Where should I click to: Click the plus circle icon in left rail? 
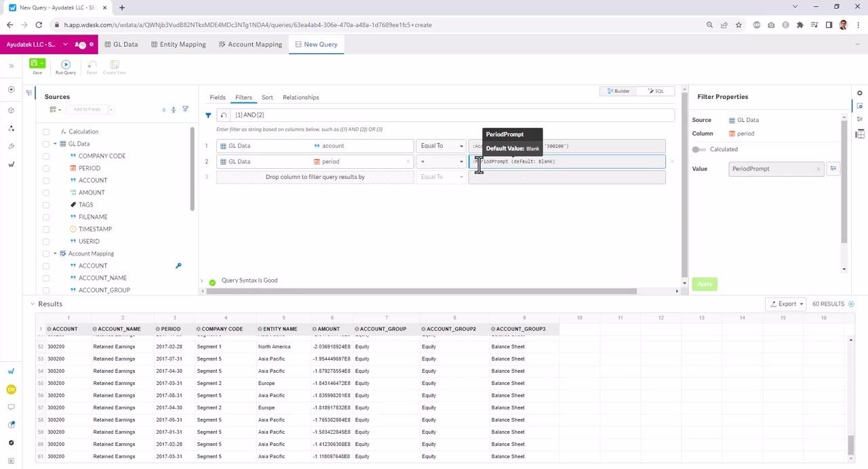[11, 89]
